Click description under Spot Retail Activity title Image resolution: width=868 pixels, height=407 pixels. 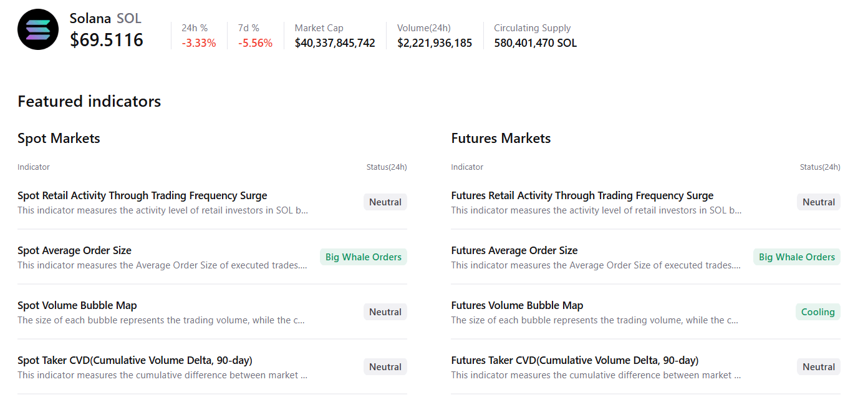pos(163,210)
